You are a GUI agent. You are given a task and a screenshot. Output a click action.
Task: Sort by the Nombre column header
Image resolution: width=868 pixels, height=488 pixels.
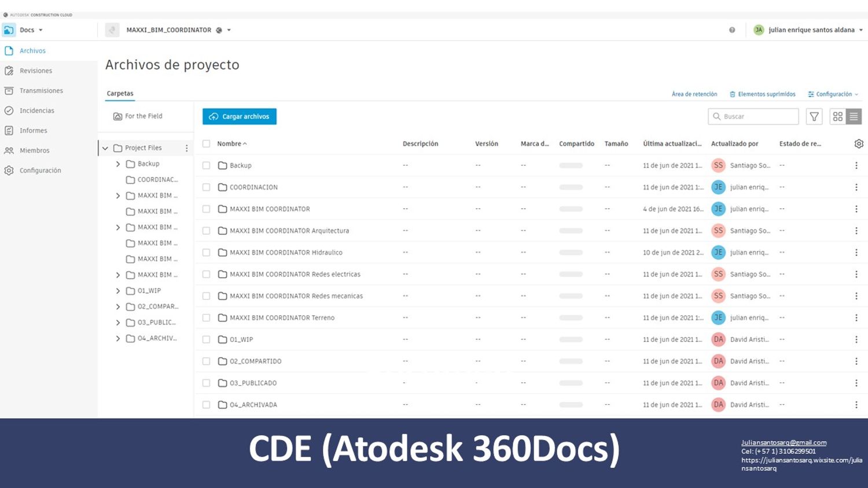tap(229, 144)
